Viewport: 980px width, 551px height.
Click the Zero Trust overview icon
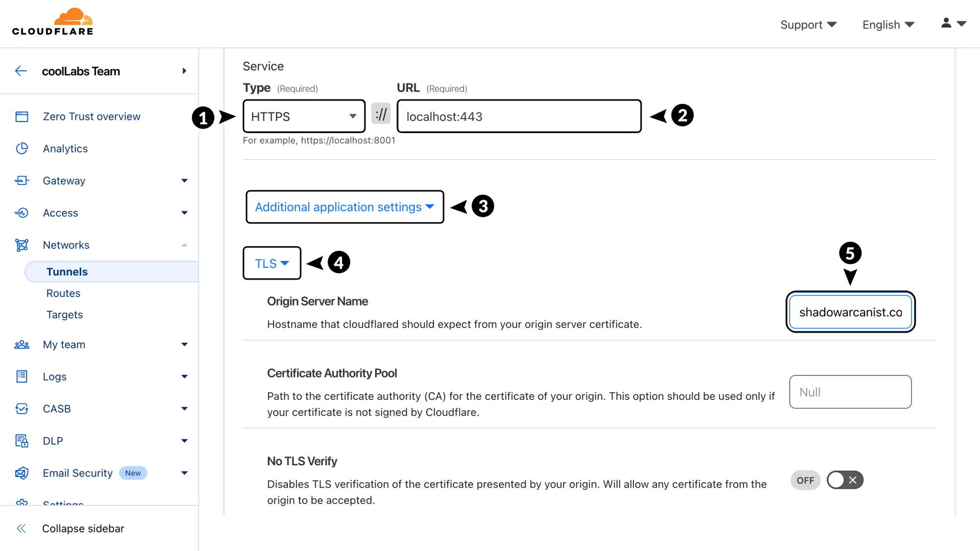point(22,117)
